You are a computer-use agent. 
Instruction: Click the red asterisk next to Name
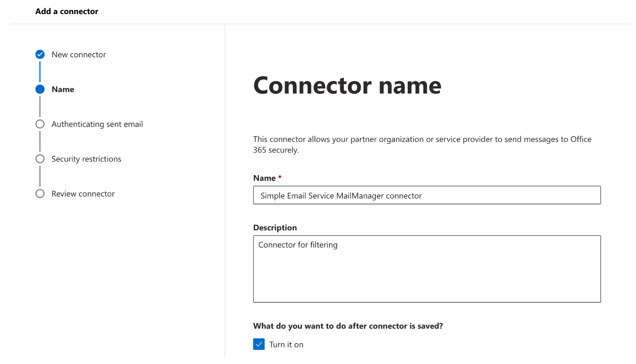pyautogui.click(x=279, y=178)
